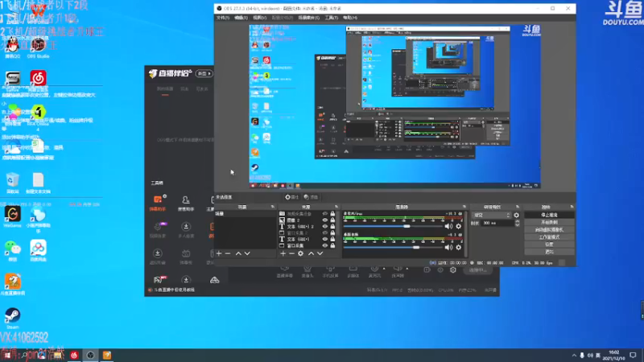Enable 工作室模式 button
Image resolution: width=644 pixels, height=362 pixels.
pos(549,237)
